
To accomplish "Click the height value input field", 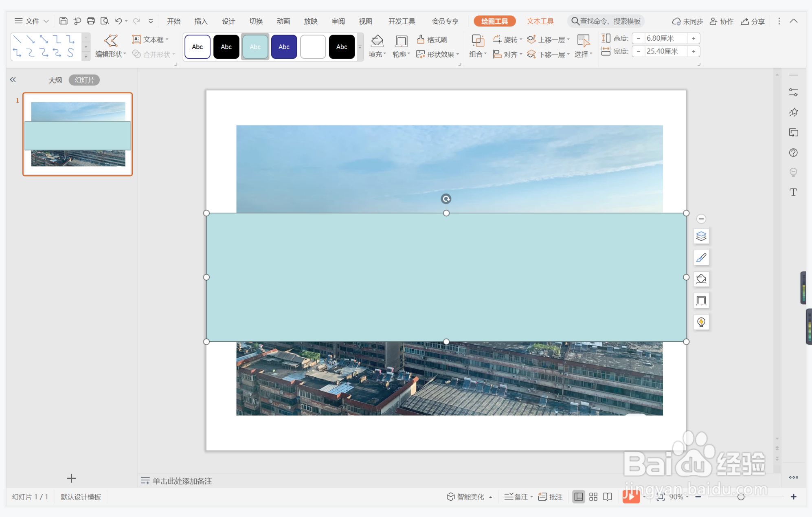I will (x=665, y=38).
